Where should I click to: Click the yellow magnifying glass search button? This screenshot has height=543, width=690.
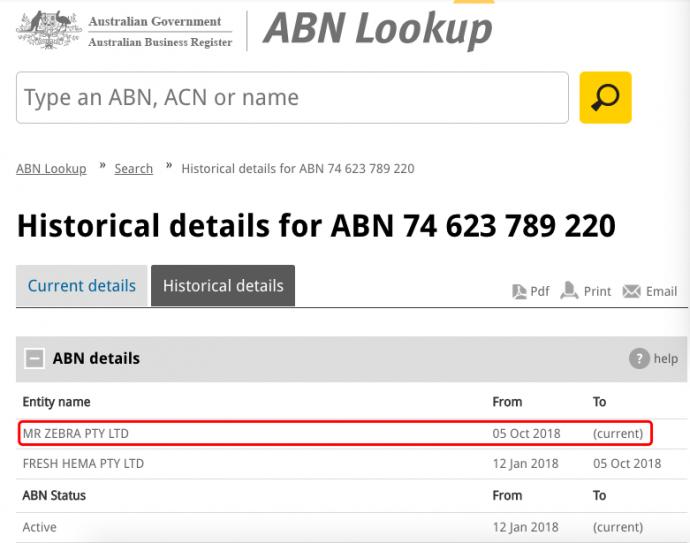pos(605,97)
